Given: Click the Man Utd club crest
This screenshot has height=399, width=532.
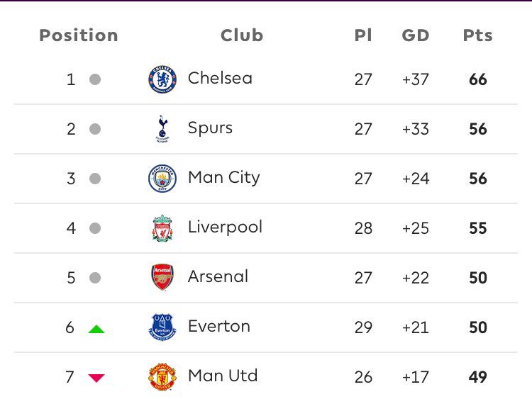Looking at the screenshot, I should tap(162, 377).
